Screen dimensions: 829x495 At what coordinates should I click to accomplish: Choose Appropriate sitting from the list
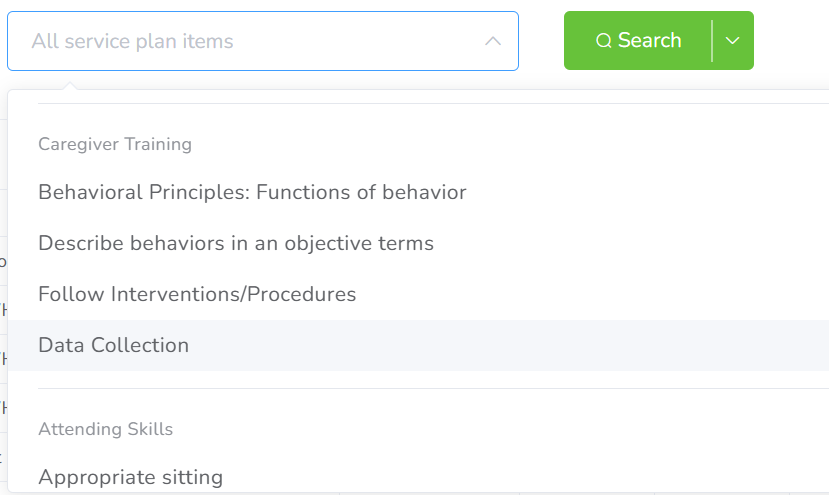click(130, 477)
